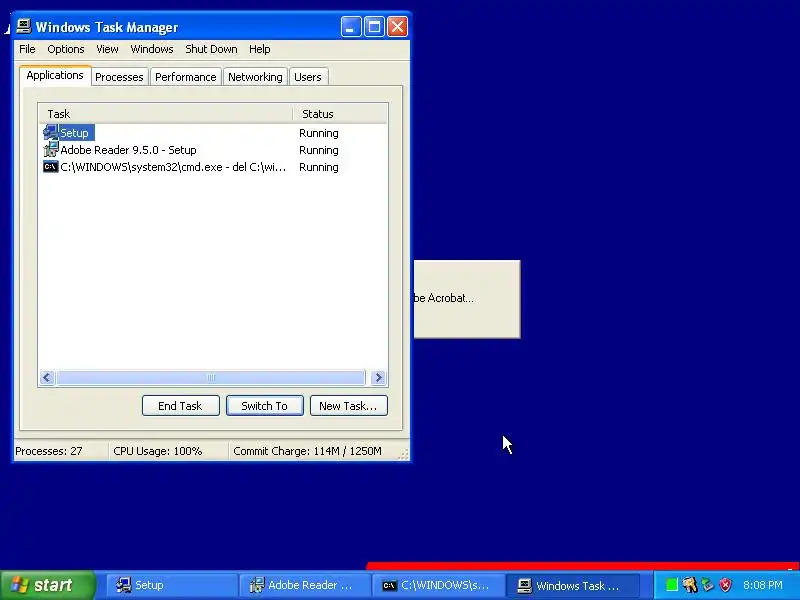Click the Running status of the Setup row
This screenshot has width=800, height=600.
[319, 133]
